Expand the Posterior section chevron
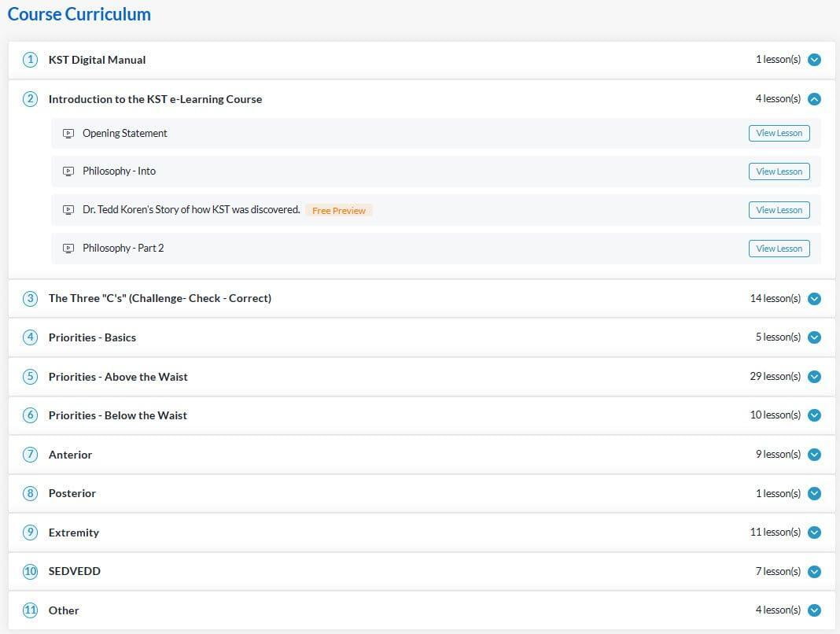840x634 pixels. tap(814, 494)
